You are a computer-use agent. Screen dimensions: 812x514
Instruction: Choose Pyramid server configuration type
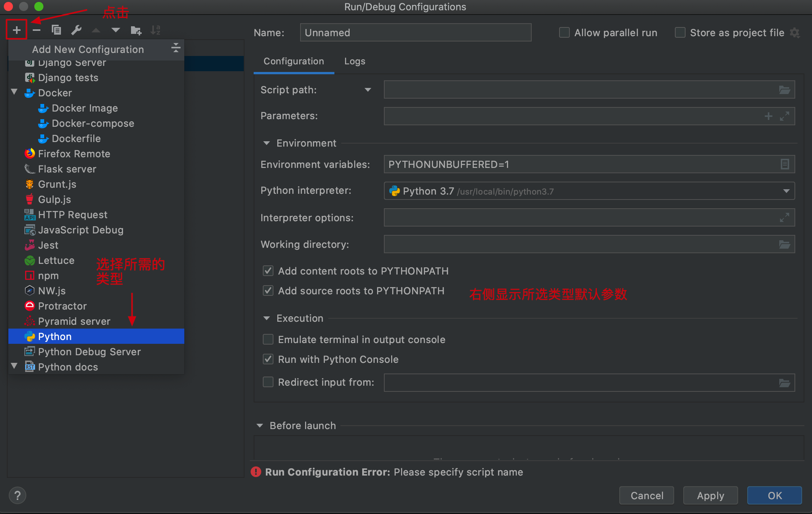pyautogui.click(x=96, y=321)
